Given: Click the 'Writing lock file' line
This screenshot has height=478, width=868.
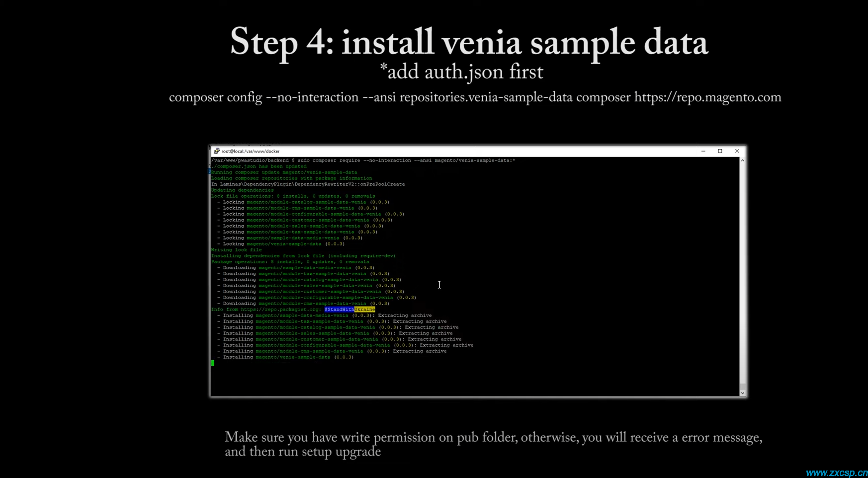Looking at the screenshot, I should click(236, 250).
